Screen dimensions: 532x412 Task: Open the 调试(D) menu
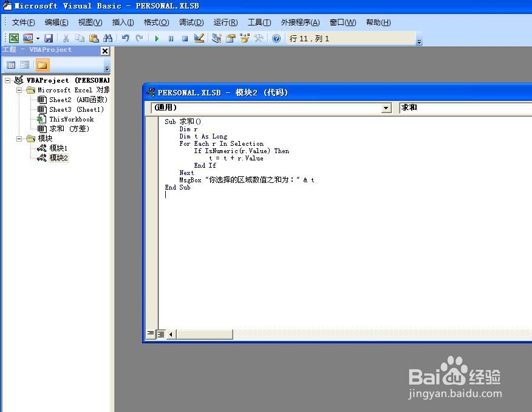click(x=191, y=22)
